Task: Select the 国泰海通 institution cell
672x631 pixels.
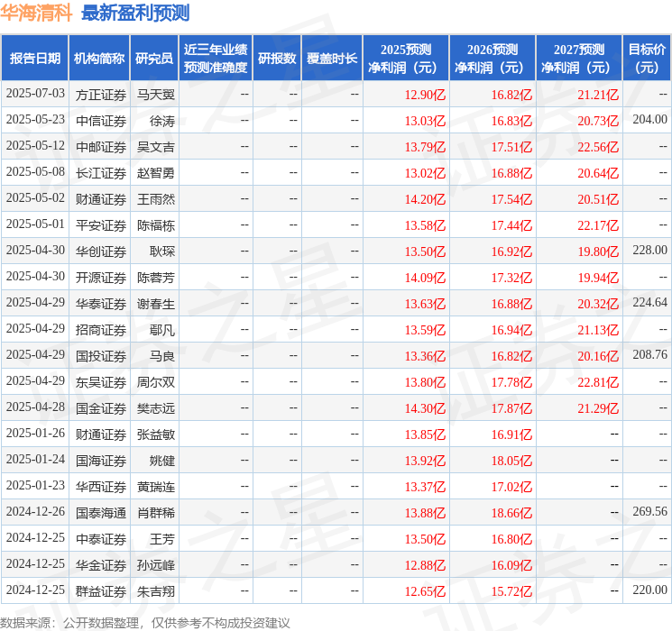Action: pos(101,513)
